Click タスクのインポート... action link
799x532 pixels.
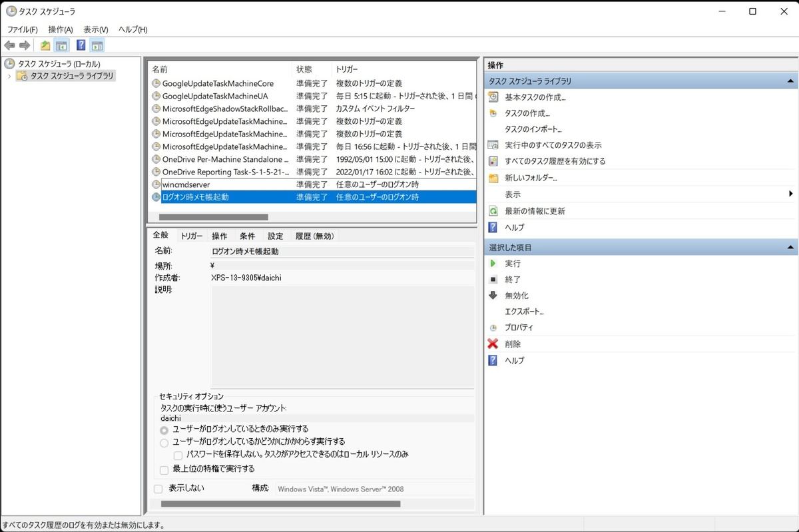point(533,129)
